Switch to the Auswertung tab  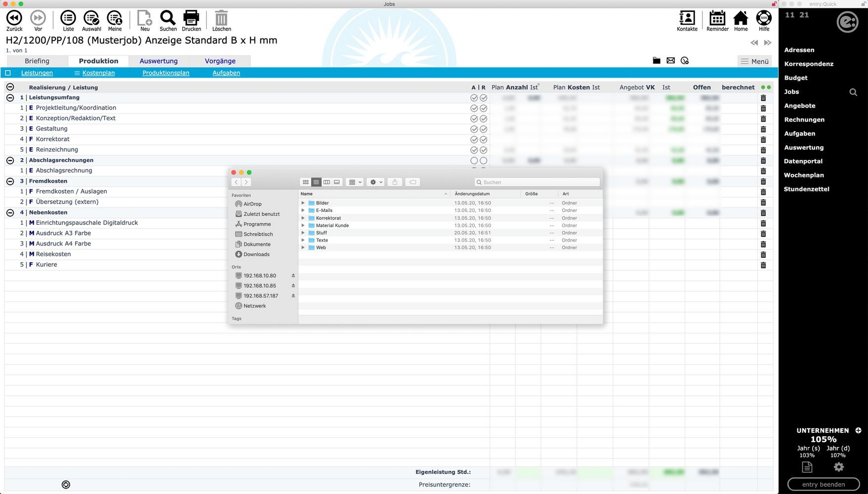(x=159, y=61)
